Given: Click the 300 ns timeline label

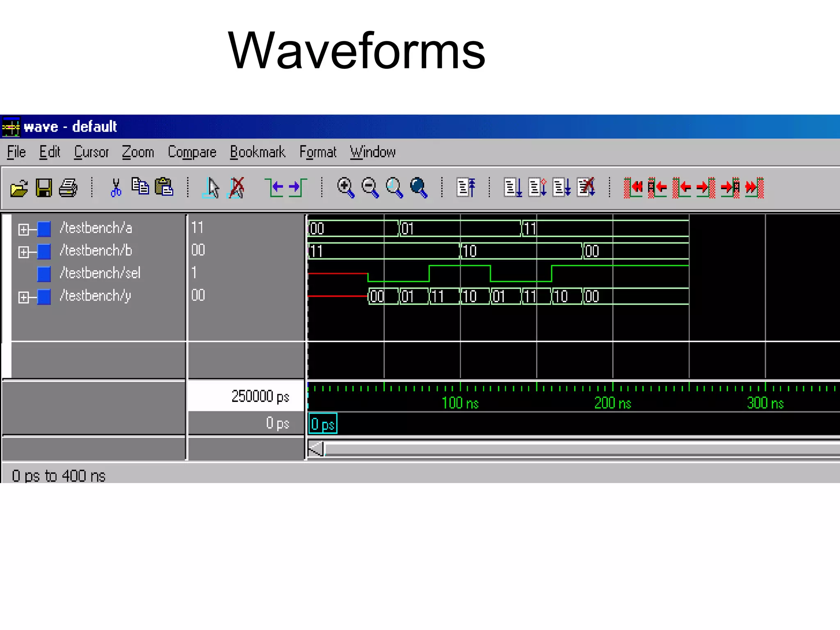Looking at the screenshot, I should (x=765, y=403).
